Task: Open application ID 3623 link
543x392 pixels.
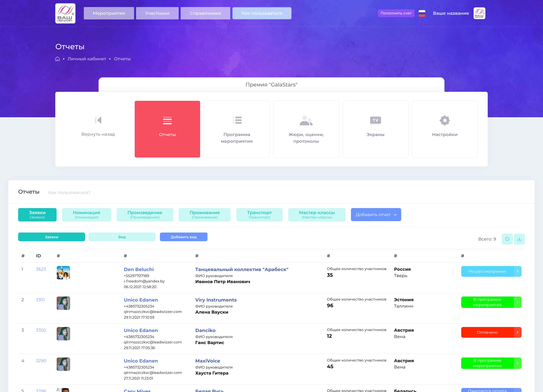Action: coord(41,269)
